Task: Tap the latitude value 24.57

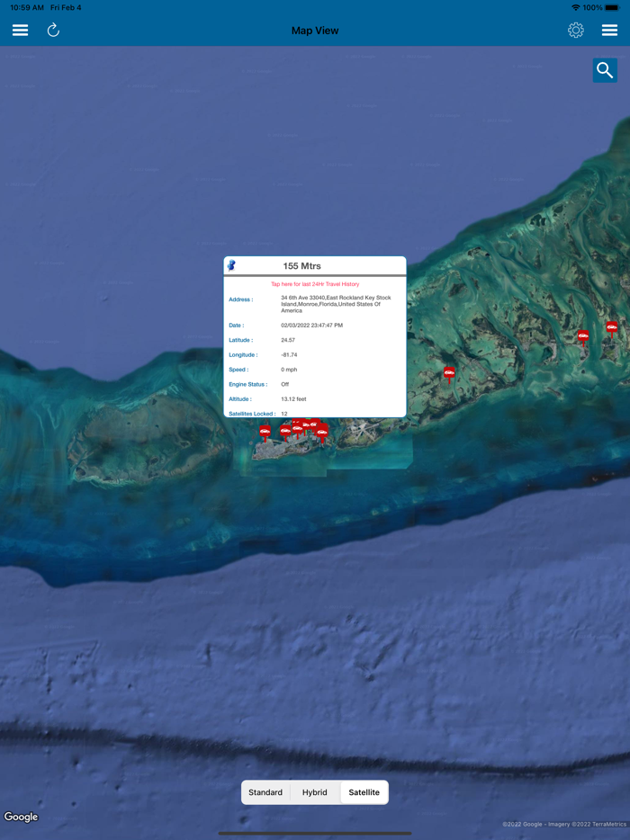Action: 288,340
